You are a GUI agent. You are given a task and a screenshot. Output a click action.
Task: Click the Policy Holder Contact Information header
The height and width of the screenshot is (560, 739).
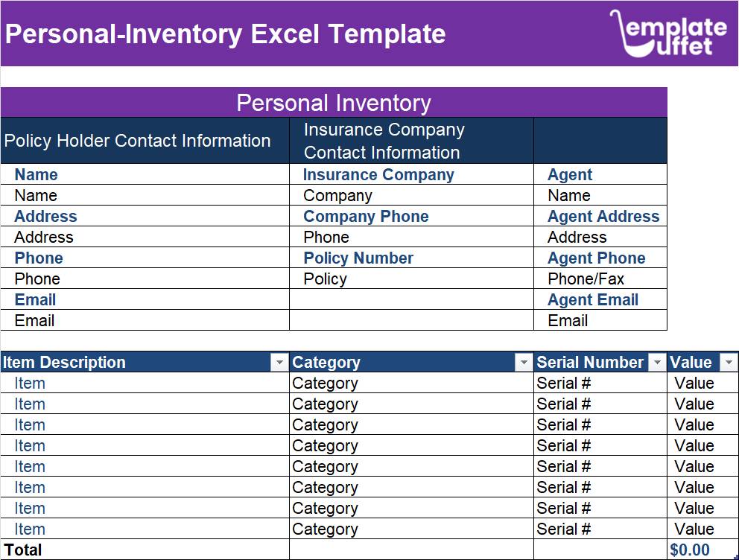coord(145,140)
